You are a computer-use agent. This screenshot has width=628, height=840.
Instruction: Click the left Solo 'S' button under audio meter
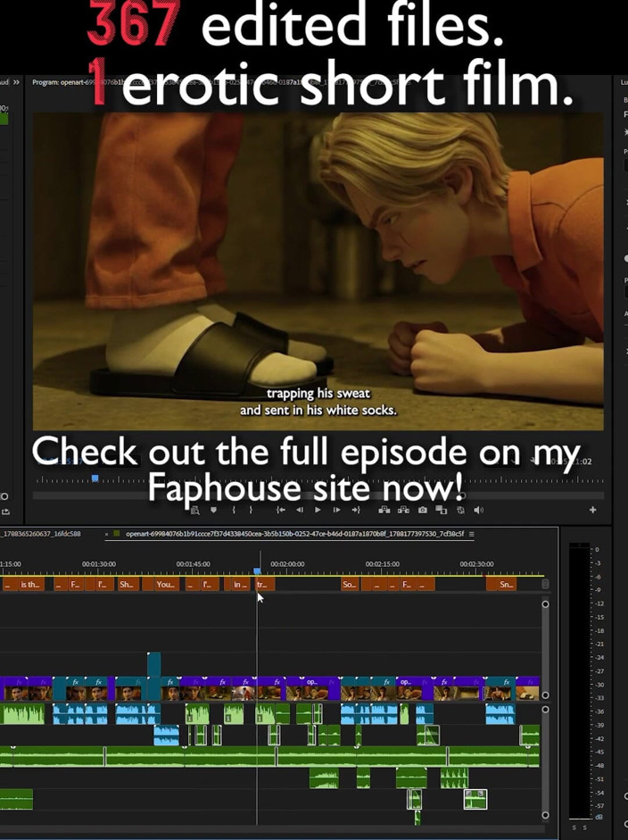(x=575, y=828)
